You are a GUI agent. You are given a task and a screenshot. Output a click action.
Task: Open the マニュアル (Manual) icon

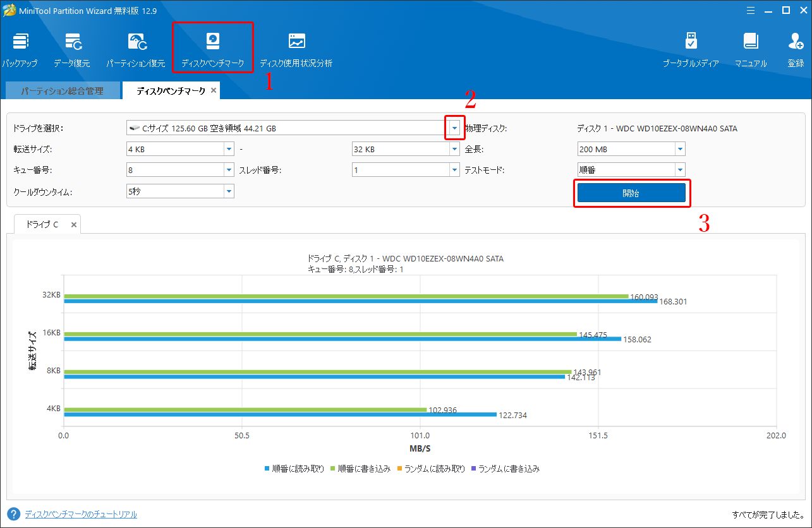pos(751,51)
